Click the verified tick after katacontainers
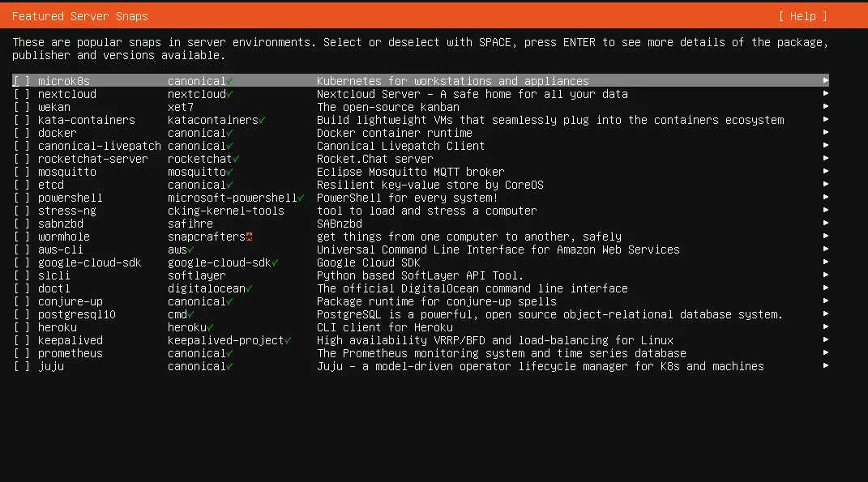 pos(262,120)
